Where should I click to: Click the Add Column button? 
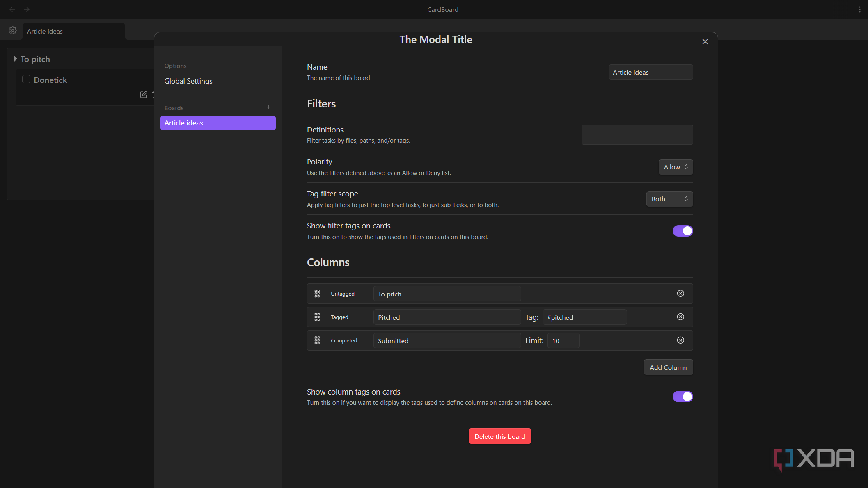668,367
